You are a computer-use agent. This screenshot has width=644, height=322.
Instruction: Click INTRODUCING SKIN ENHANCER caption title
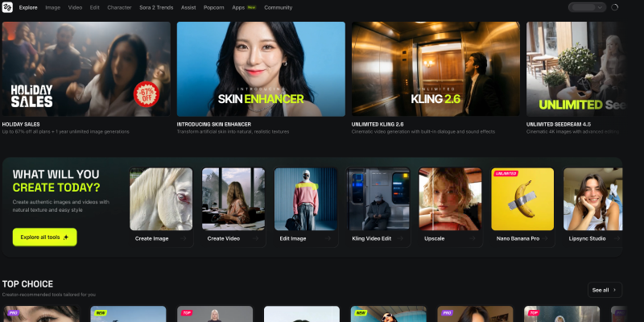coord(214,124)
